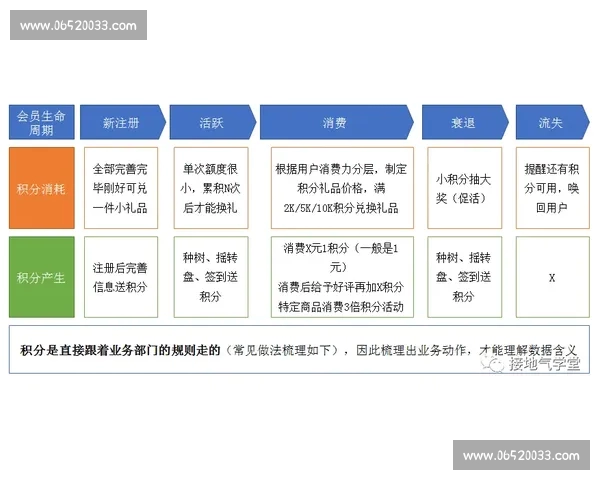Select the 活跃 stage arrow
Image resolution: width=600 pixels, height=480 pixels.
pos(213,122)
